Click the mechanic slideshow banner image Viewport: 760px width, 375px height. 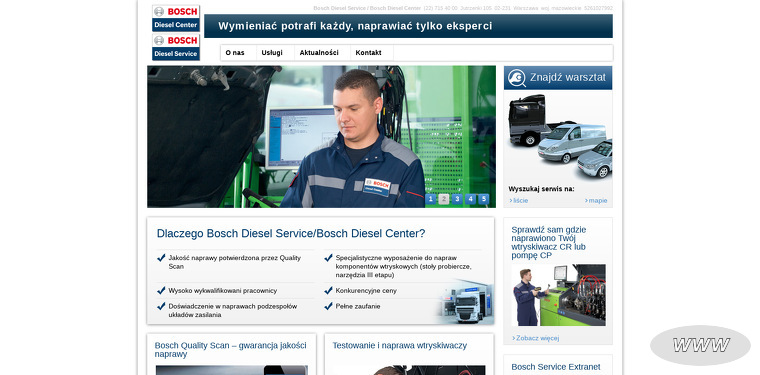tap(321, 137)
